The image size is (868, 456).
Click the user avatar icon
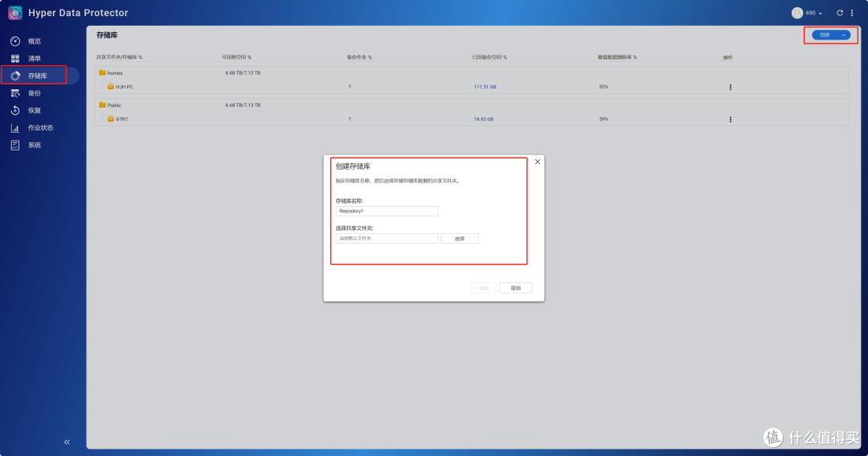click(797, 13)
